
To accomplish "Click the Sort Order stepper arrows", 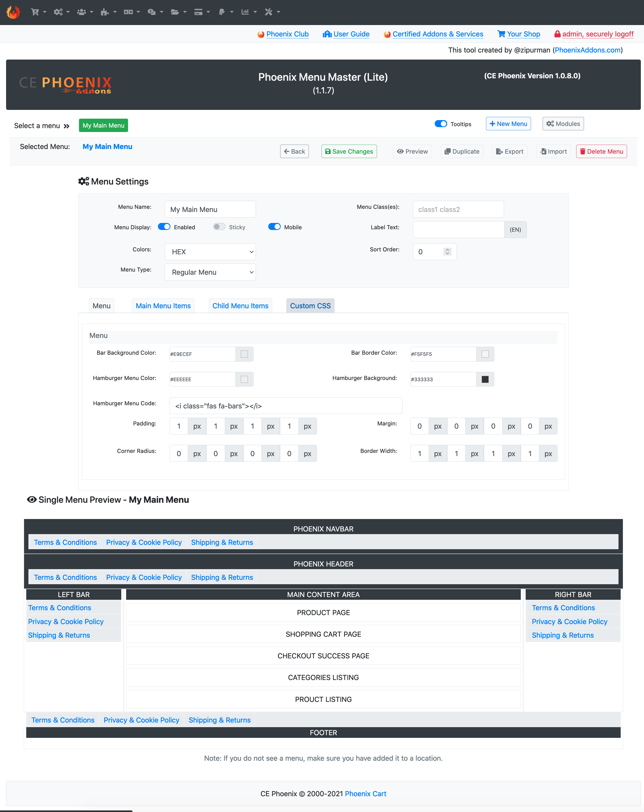I will (x=447, y=252).
